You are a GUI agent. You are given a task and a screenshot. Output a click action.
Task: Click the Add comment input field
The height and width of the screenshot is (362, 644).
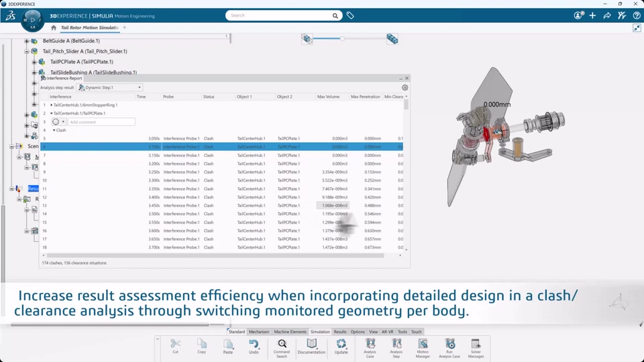tap(101, 122)
